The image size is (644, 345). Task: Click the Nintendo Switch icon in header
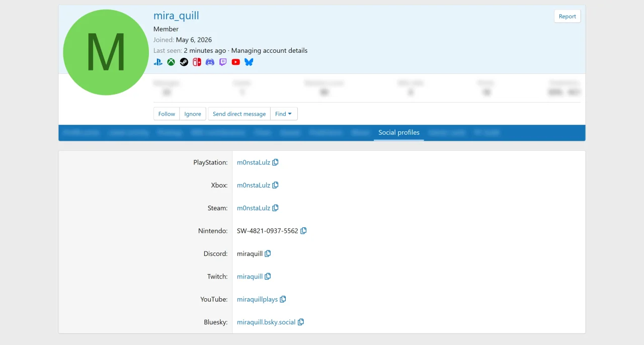pyautogui.click(x=197, y=62)
